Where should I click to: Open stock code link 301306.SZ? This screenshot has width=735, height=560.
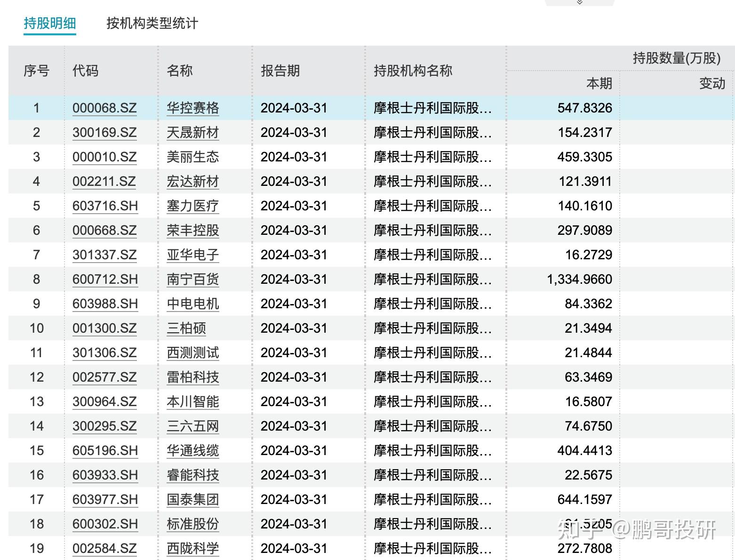(x=104, y=352)
